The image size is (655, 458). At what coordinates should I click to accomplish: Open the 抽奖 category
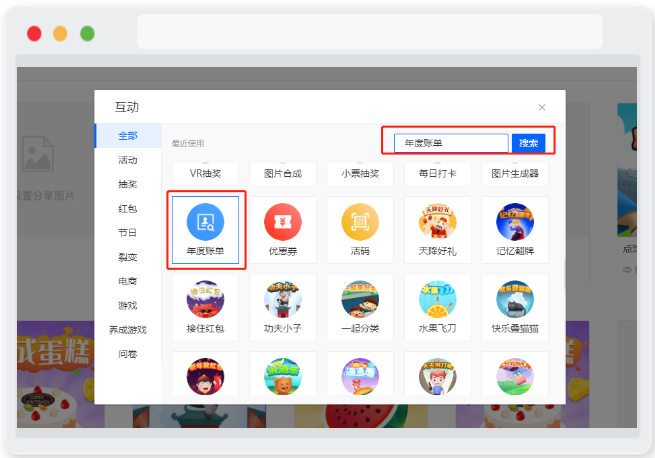pyautogui.click(x=128, y=184)
